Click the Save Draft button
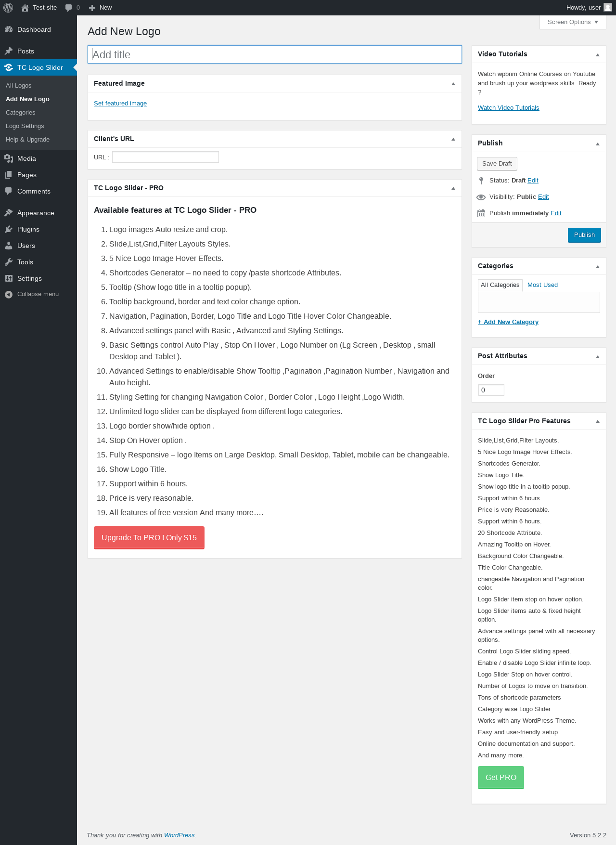Viewport: 616px width, 845px height. 497,164
